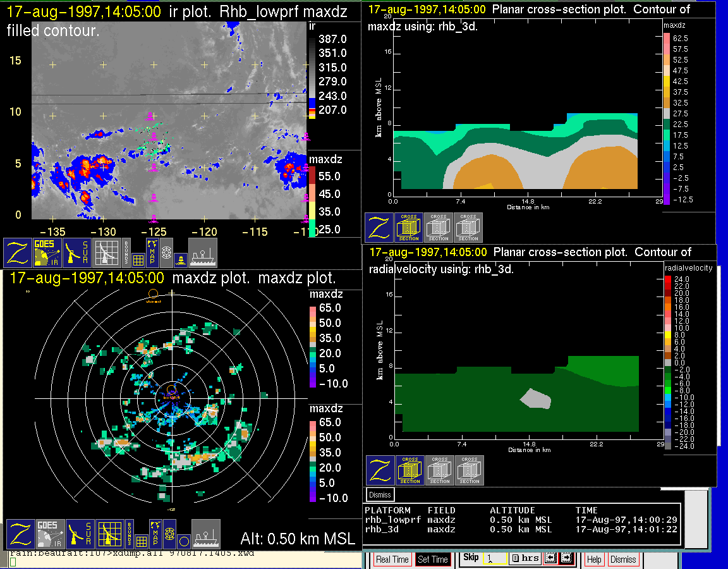
Task: Select the SUR radar icon in top panel
Action: [x=78, y=252]
